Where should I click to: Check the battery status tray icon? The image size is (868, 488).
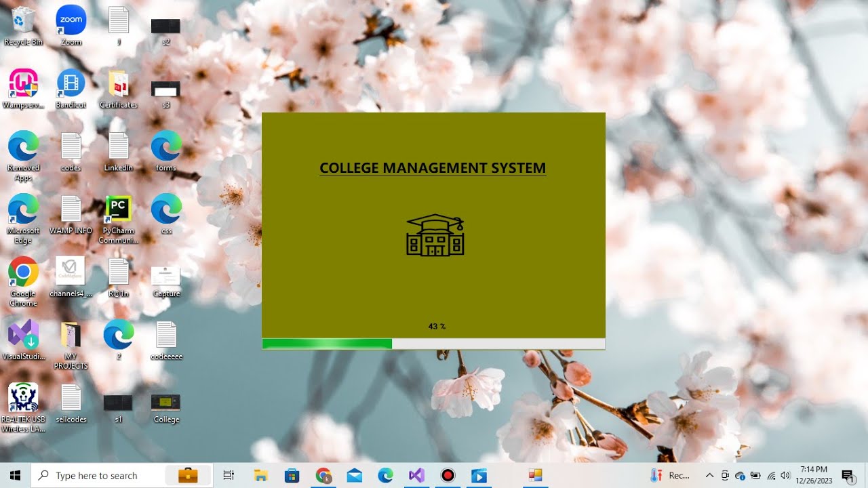755,476
